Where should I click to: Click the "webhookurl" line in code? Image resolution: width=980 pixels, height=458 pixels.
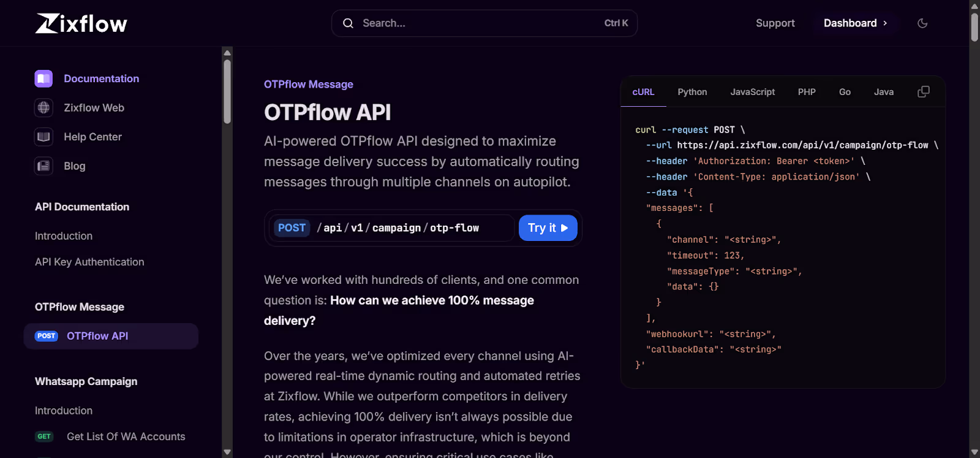point(710,334)
